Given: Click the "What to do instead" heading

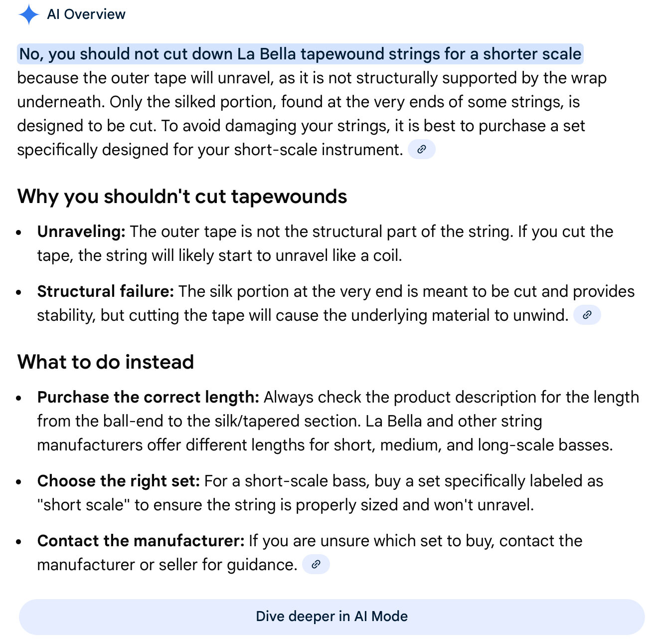Looking at the screenshot, I should [105, 362].
